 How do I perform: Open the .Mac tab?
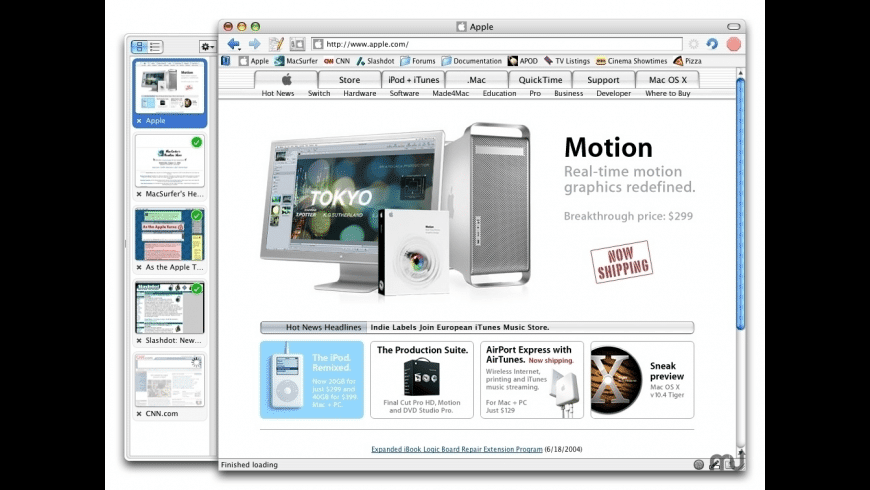pyautogui.click(x=477, y=79)
